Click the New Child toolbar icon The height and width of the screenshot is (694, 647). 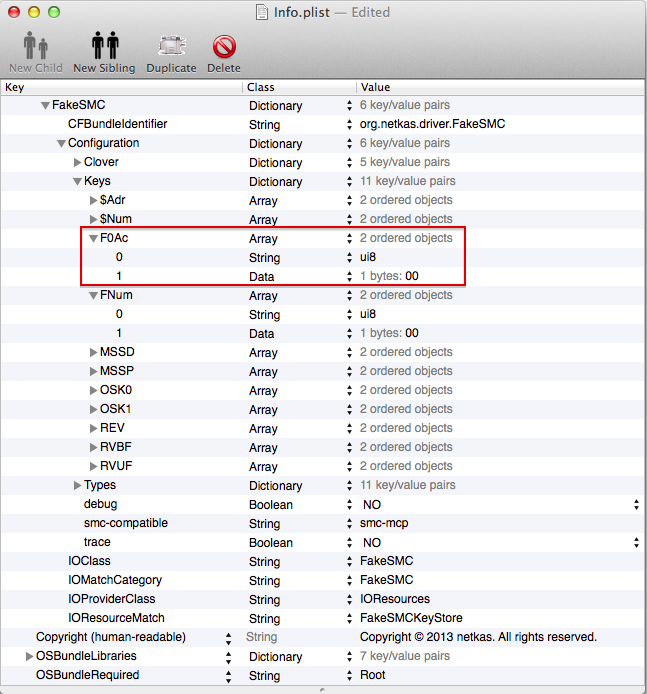click(35, 47)
